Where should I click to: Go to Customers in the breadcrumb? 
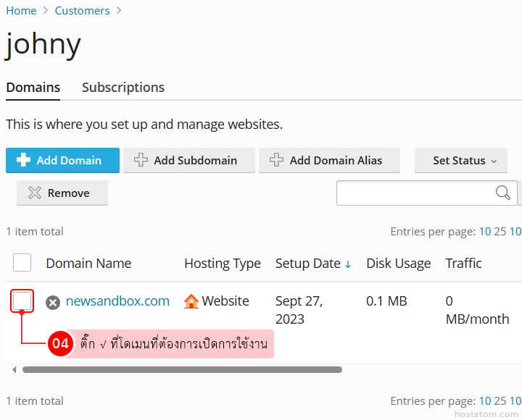point(82,11)
